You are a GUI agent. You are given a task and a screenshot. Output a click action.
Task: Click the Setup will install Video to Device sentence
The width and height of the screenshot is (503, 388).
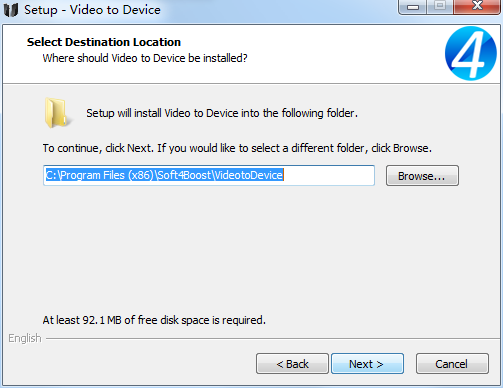[222, 113]
